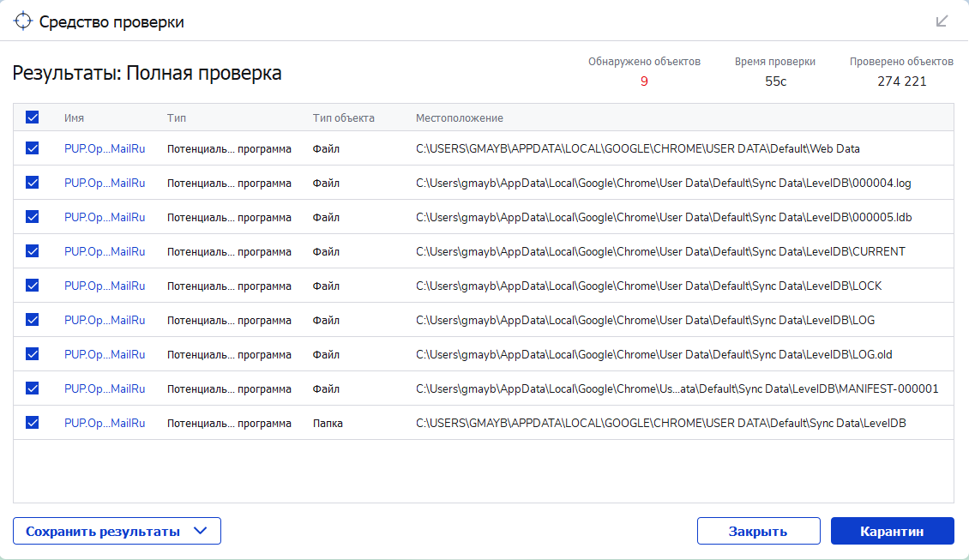
Task: Sort by the Имя column header
Action: (x=74, y=118)
